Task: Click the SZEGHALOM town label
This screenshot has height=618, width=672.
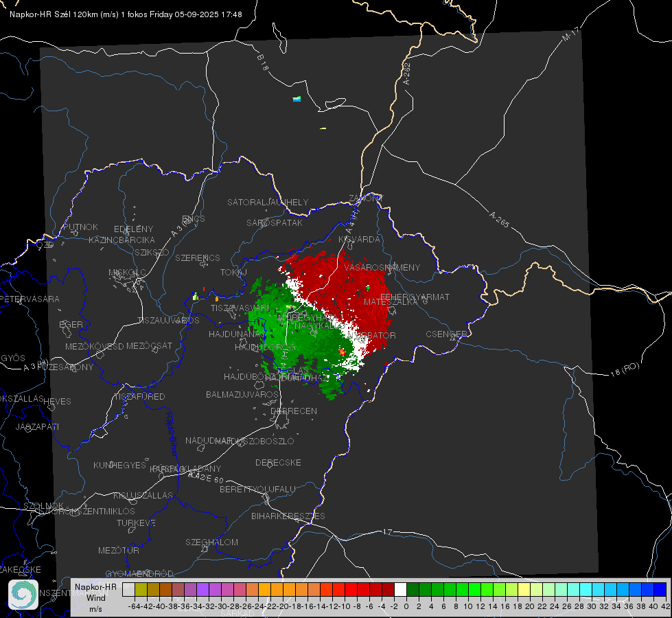Action: pos(211,542)
